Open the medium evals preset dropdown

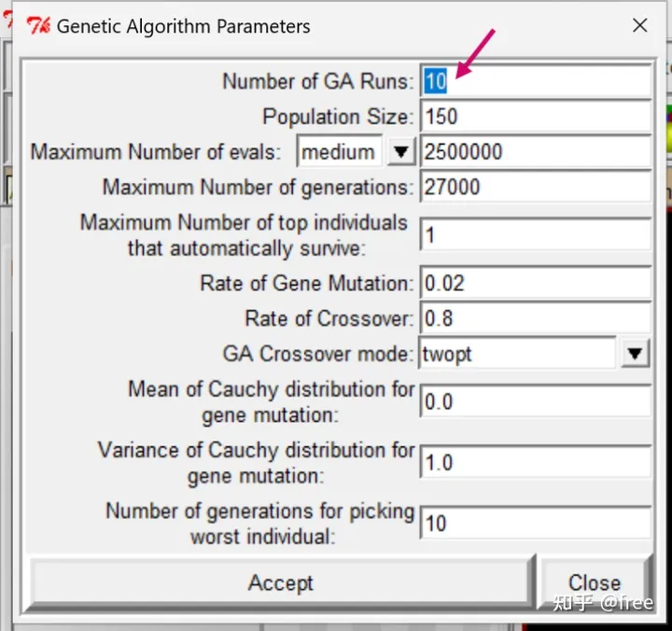[400, 152]
